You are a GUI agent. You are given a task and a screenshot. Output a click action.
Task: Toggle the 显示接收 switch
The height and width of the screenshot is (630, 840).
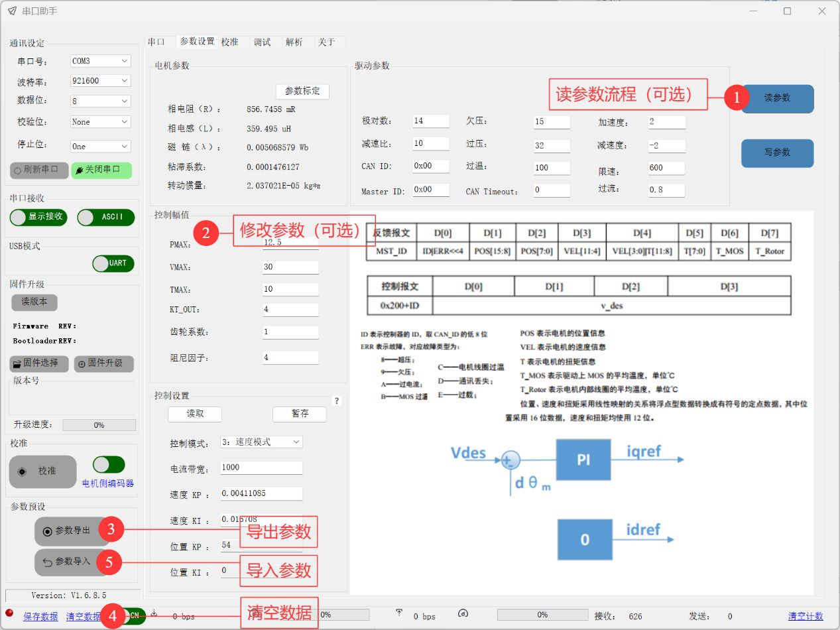pyautogui.click(x=38, y=217)
